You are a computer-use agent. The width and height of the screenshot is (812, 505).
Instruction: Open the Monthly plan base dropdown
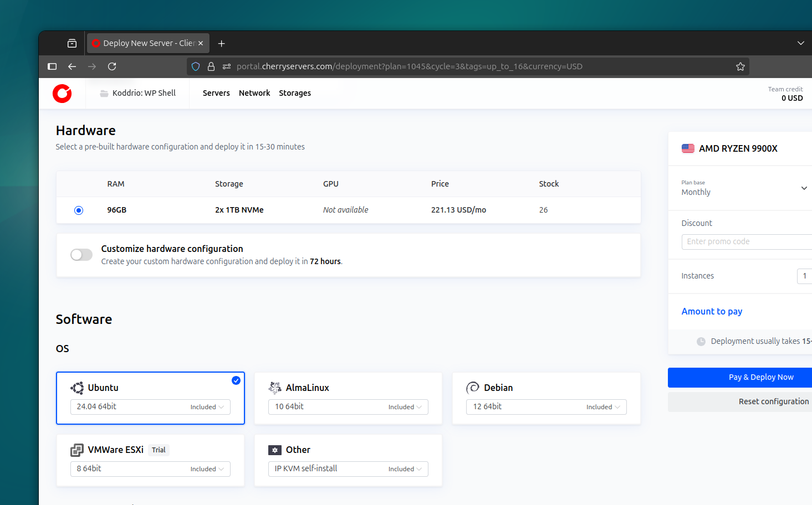tap(744, 188)
